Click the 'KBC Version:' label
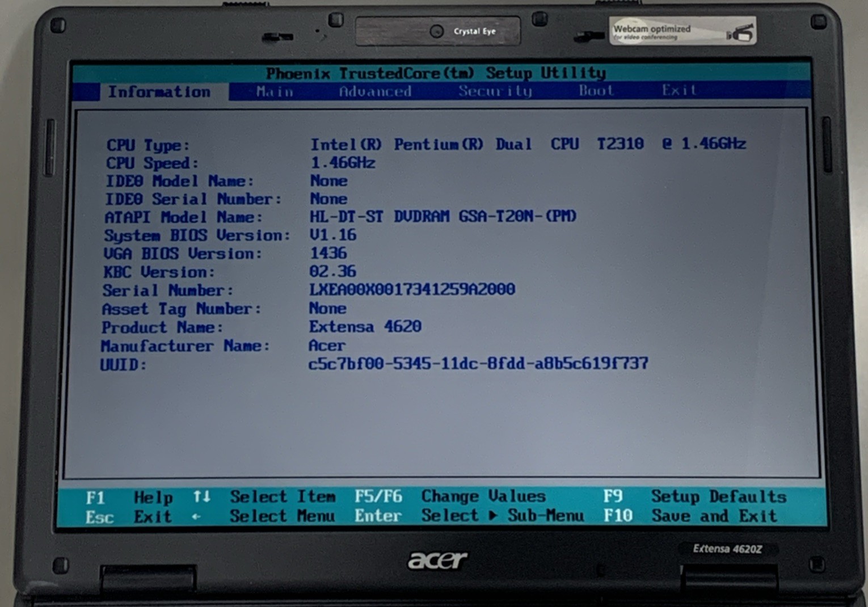The image size is (868, 607). (x=159, y=272)
